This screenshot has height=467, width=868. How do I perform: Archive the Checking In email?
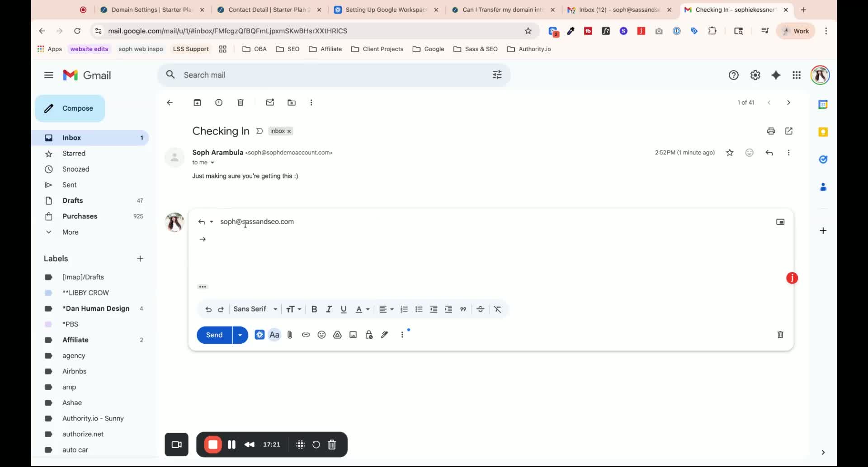(x=197, y=103)
